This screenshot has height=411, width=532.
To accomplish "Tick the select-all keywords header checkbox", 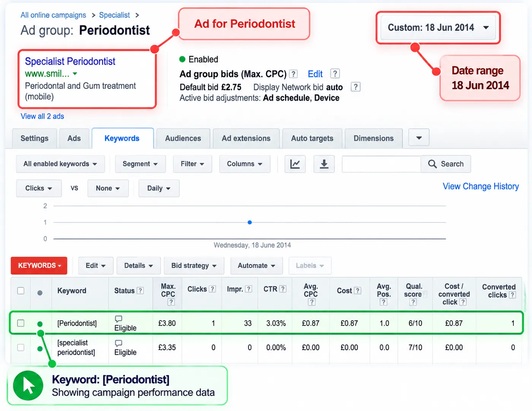I will point(21,291).
